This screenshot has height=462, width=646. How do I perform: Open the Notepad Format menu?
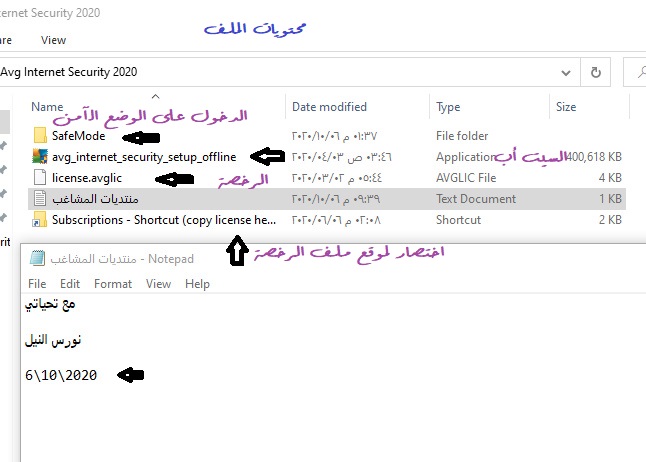[x=112, y=284]
